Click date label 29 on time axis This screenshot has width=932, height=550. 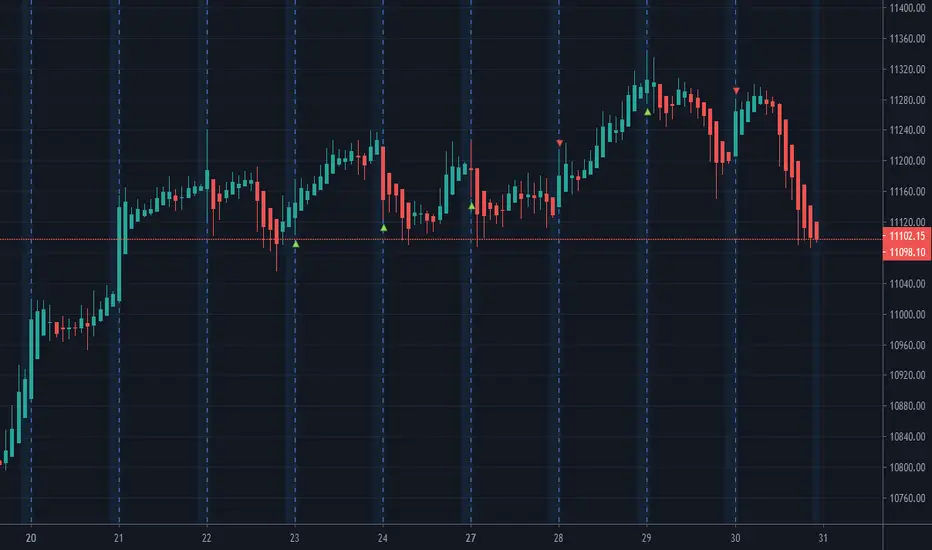tap(646, 538)
